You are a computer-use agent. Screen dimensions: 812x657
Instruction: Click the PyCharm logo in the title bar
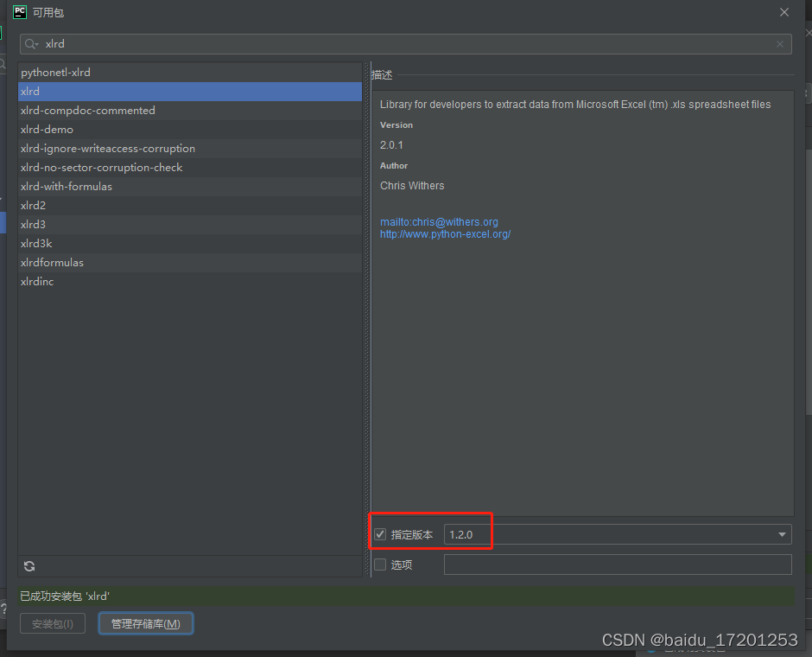19,12
